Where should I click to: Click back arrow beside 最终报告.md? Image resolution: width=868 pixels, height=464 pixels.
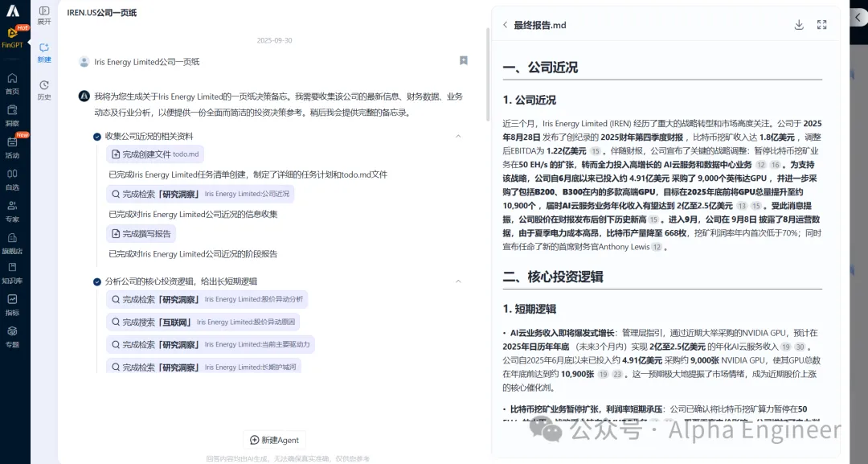coord(505,25)
